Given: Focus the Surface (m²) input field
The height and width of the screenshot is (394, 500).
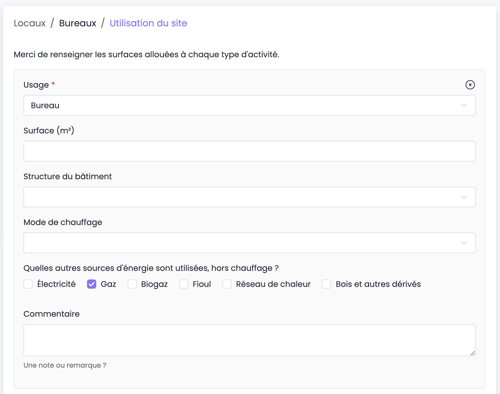Looking at the screenshot, I should pos(249,151).
